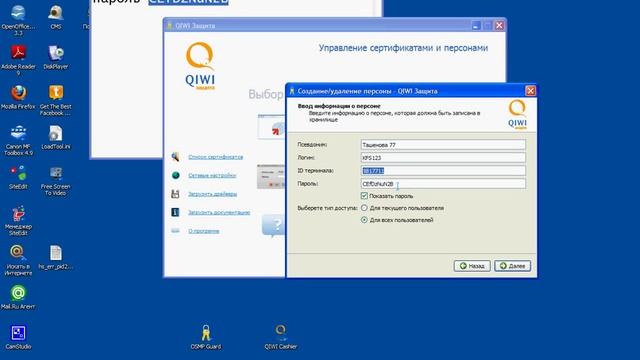Open the OSMP Guard desktop icon
This screenshot has height=360, width=640.
pos(206,333)
